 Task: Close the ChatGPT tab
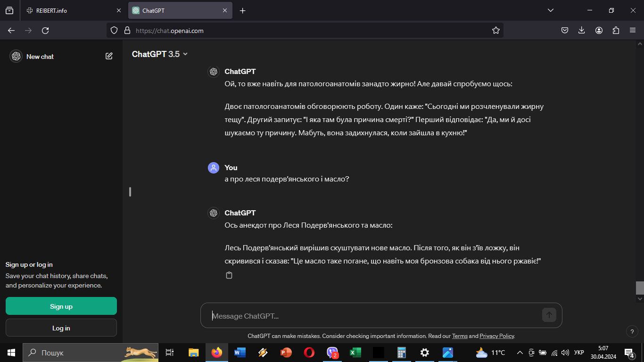point(225,10)
